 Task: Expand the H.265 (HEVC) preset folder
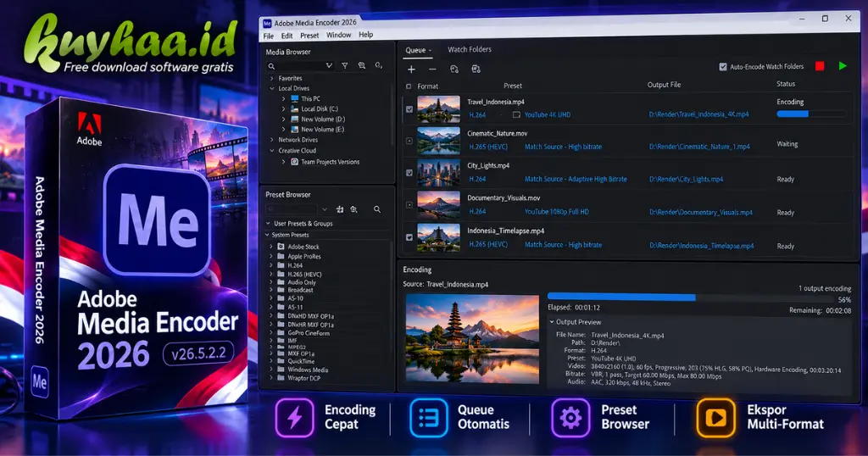(271, 274)
